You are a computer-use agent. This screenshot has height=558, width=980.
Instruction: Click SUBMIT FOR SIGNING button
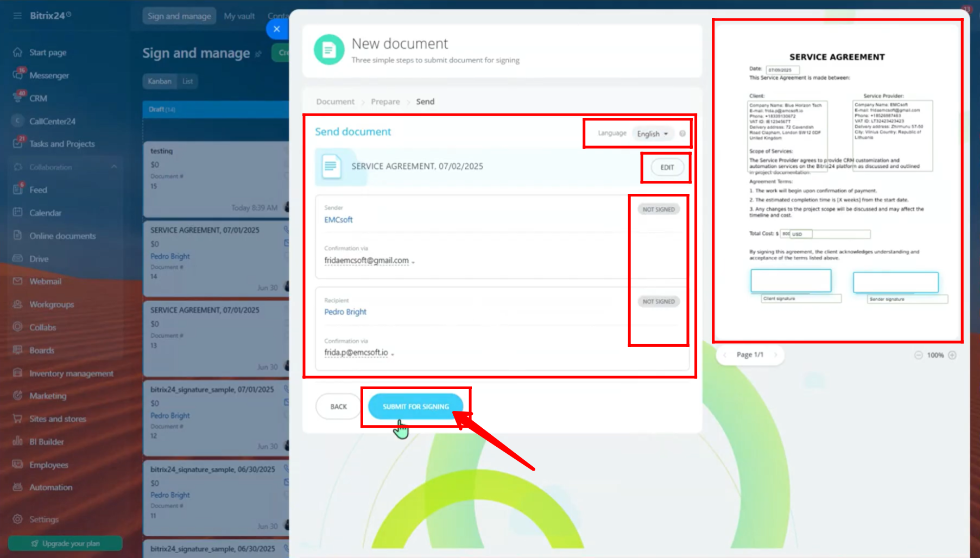click(x=416, y=407)
